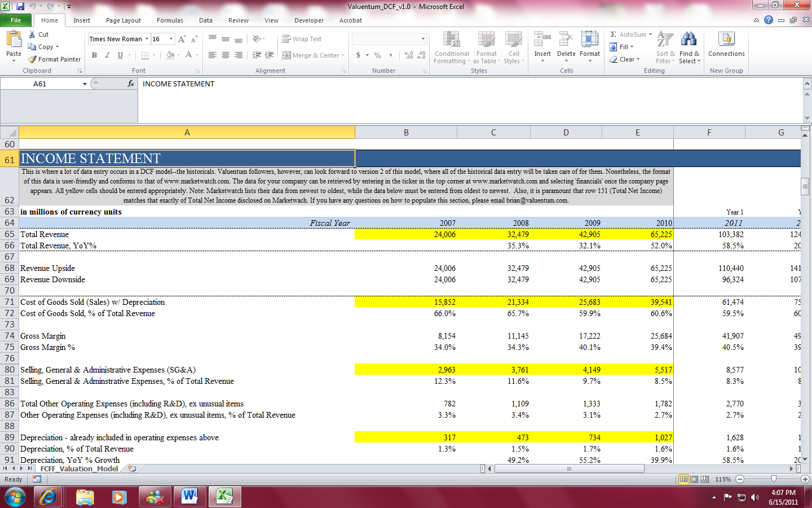The image size is (812, 508).
Task: Toggle Bold formatting
Action: pos(94,55)
